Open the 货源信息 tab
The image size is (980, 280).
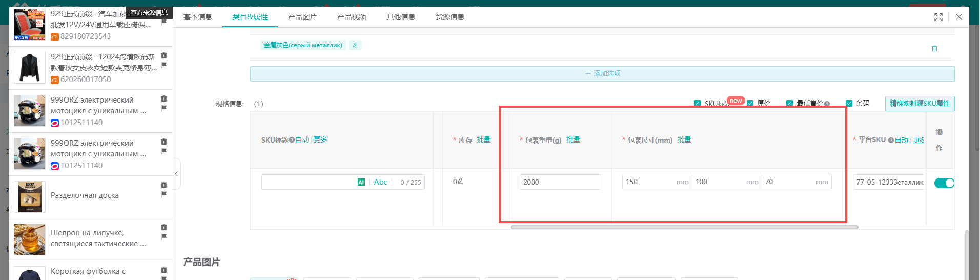(x=450, y=17)
